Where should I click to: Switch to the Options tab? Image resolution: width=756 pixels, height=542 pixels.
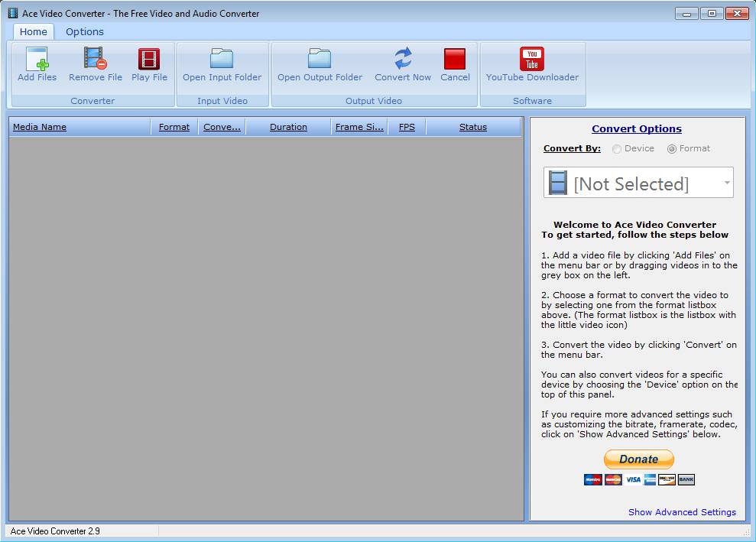pos(84,31)
